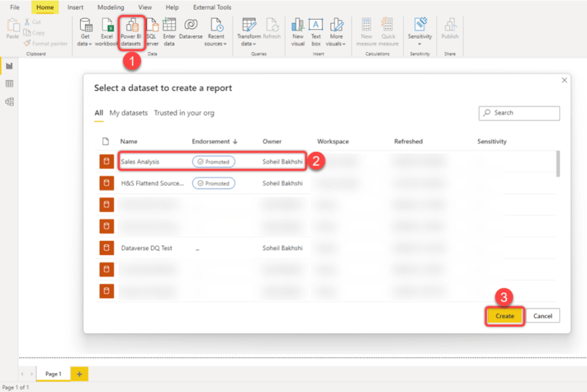Open Power BI datasets
The width and height of the screenshot is (587, 392).
[131, 32]
